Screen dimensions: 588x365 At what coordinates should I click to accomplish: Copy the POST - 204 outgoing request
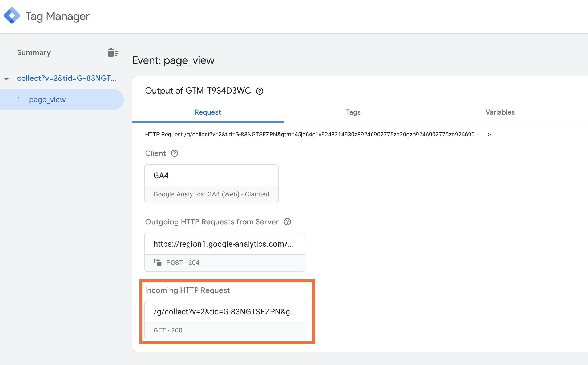(x=158, y=262)
